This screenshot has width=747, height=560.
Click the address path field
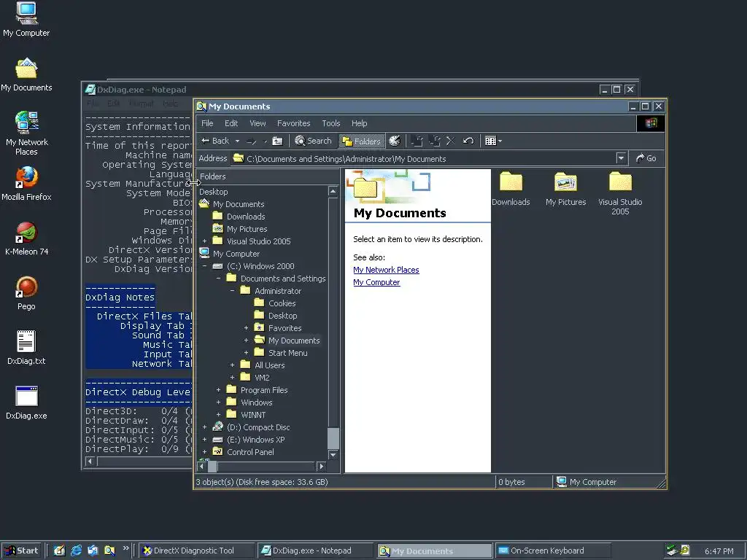[424, 158]
